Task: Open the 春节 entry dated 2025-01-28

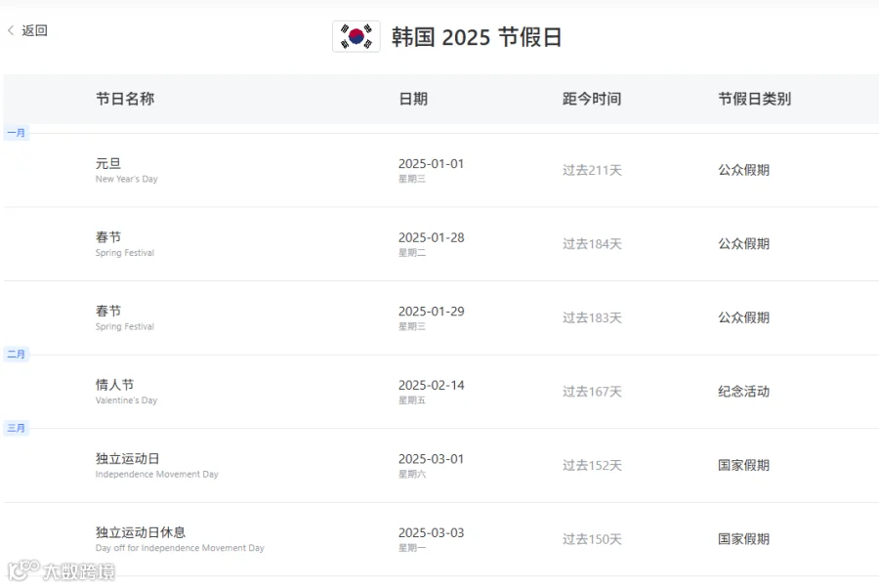Action: (x=441, y=244)
